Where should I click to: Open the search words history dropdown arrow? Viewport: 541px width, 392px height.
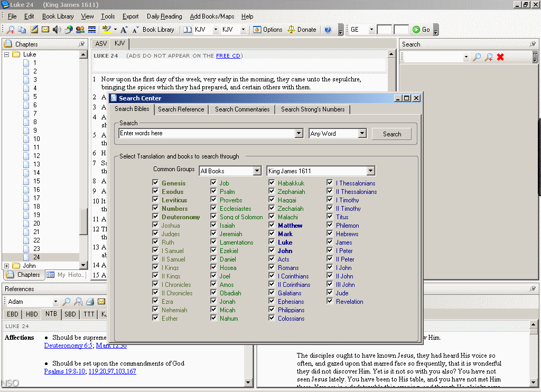[299, 133]
